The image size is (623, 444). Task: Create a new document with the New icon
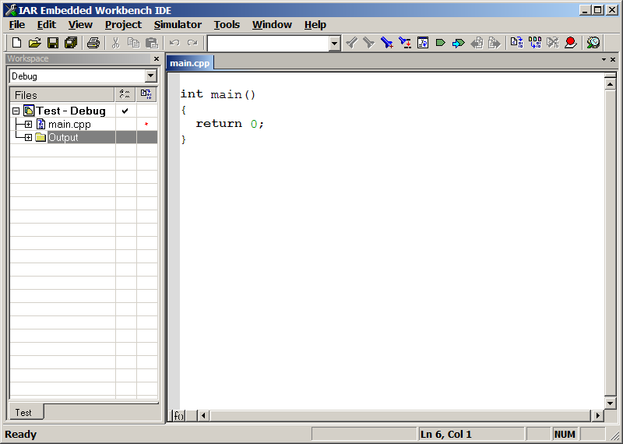16,43
